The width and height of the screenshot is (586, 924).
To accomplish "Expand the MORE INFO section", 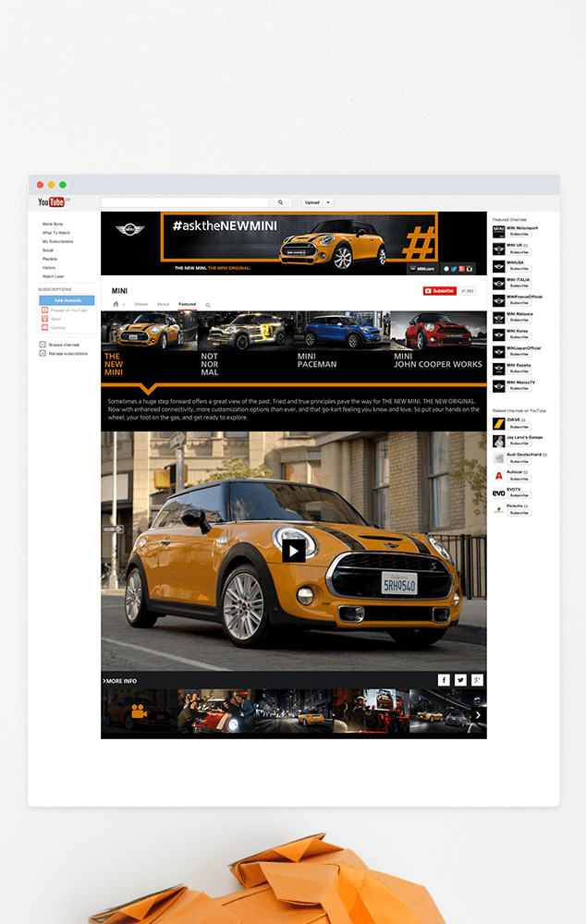I will point(119,681).
